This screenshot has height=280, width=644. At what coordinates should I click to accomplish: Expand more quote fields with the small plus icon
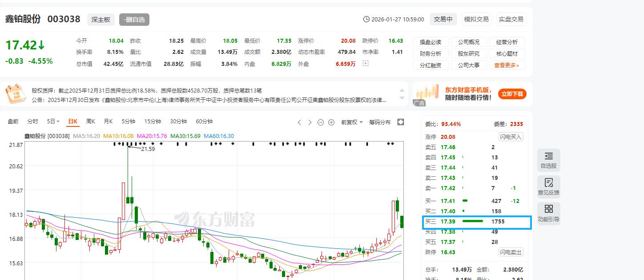[366, 64]
